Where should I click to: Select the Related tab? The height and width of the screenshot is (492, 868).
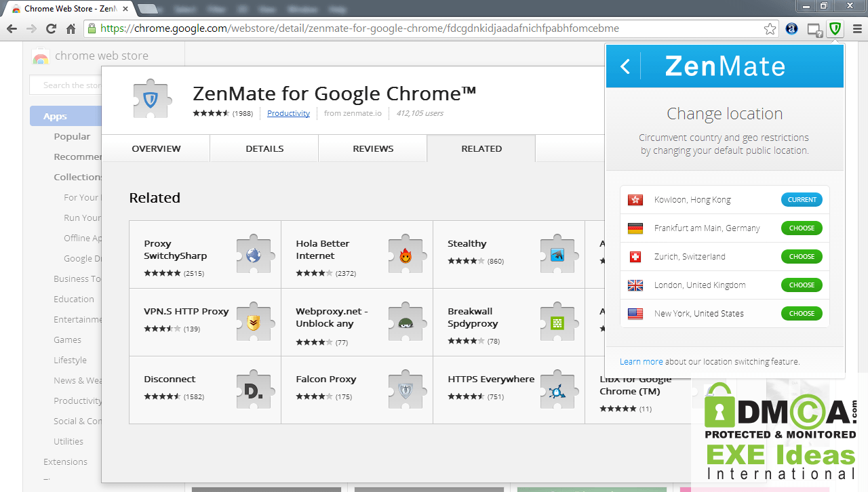pos(481,148)
